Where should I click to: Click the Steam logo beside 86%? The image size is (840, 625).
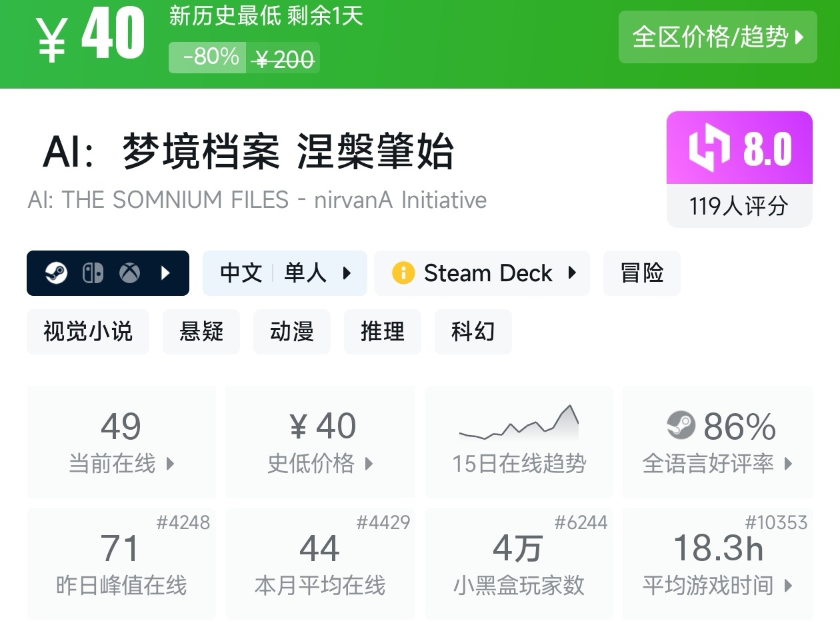pyautogui.click(x=681, y=426)
